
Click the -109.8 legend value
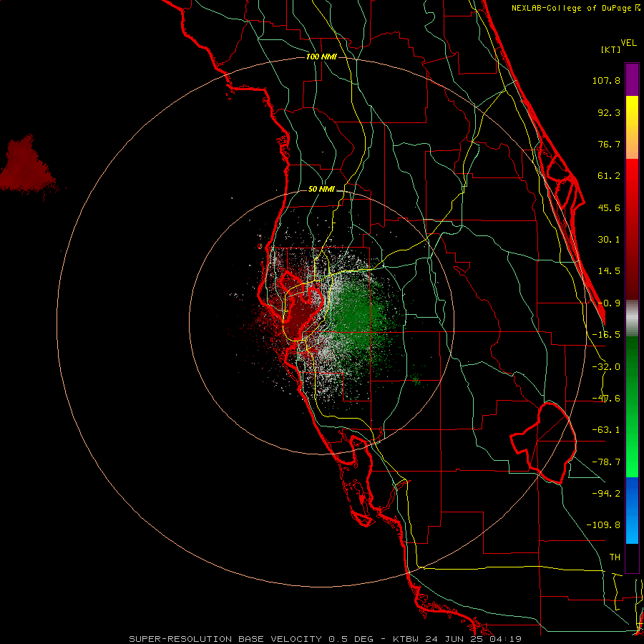(603, 525)
